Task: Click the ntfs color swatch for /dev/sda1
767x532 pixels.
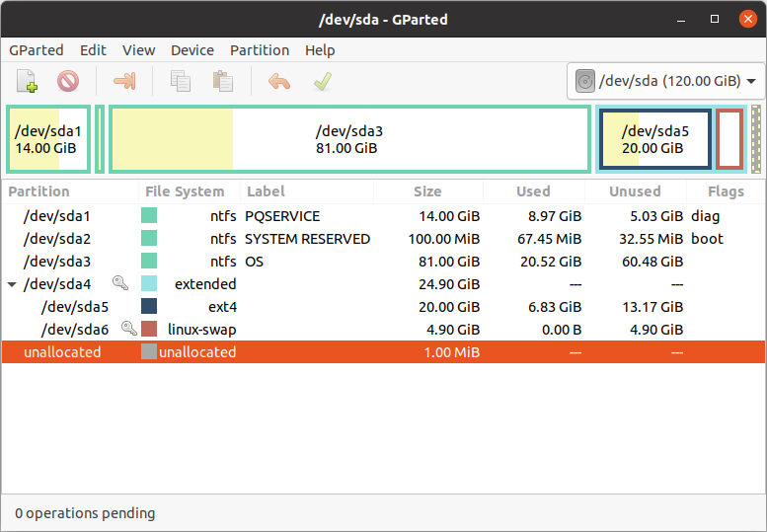Action: 149,215
